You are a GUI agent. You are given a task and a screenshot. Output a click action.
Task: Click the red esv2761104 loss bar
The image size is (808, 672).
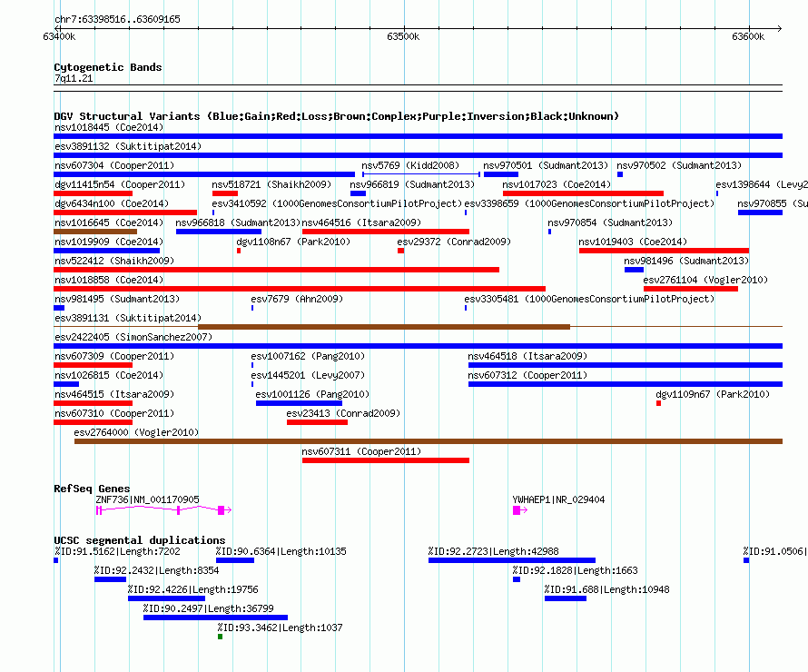point(691,289)
